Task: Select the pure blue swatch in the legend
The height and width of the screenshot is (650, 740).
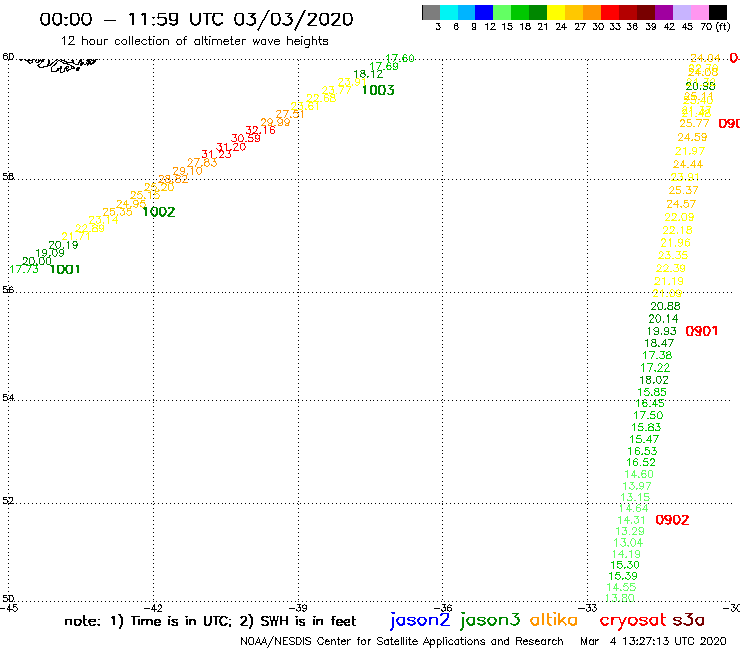Action: point(484,12)
